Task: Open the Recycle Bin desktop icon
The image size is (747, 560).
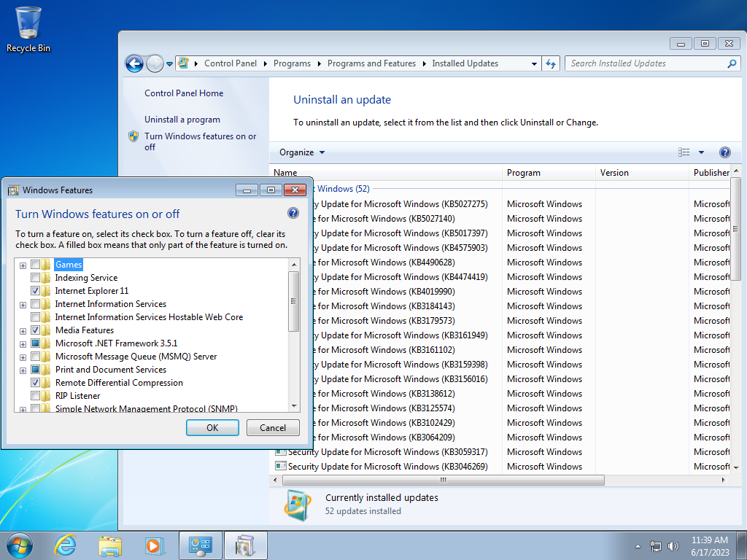Action: click(28, 29)
